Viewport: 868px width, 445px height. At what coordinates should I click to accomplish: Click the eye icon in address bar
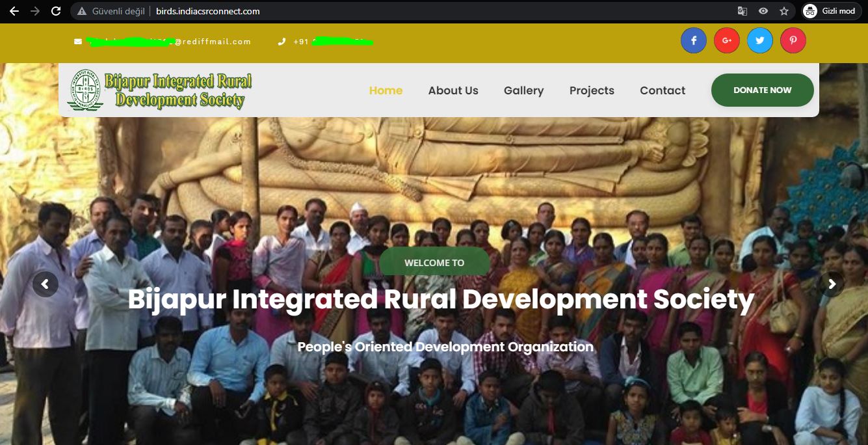pos(763,11)
